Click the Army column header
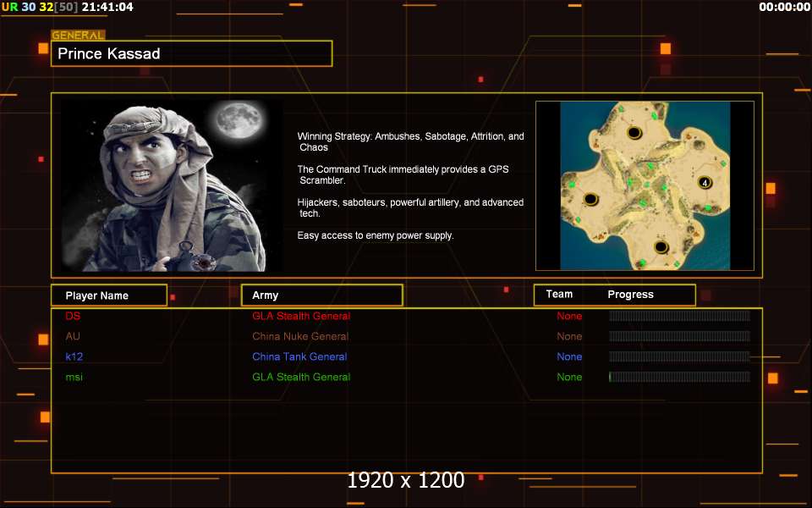Image resolution: width=812 pixels, height=508 pixels. [321, 295]
